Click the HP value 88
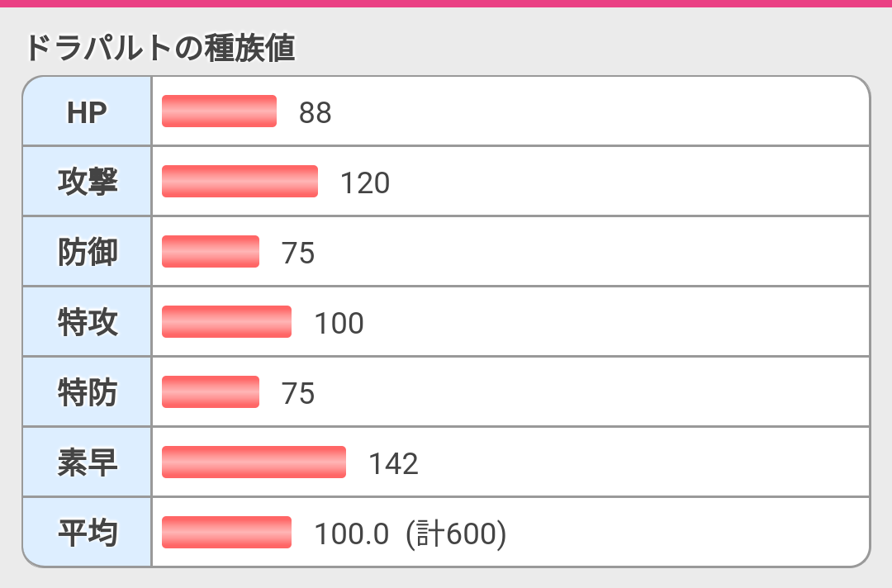892x588 pixels. coord(316,113)
